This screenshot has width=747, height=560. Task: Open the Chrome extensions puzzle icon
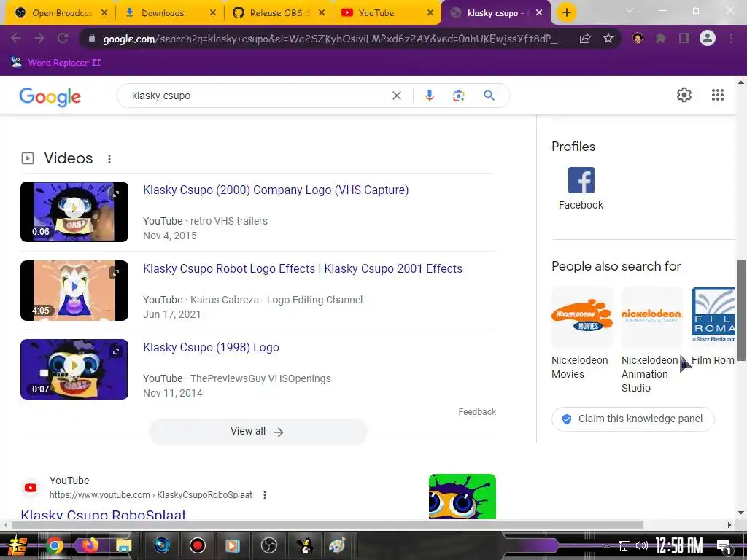click(661, 38)
